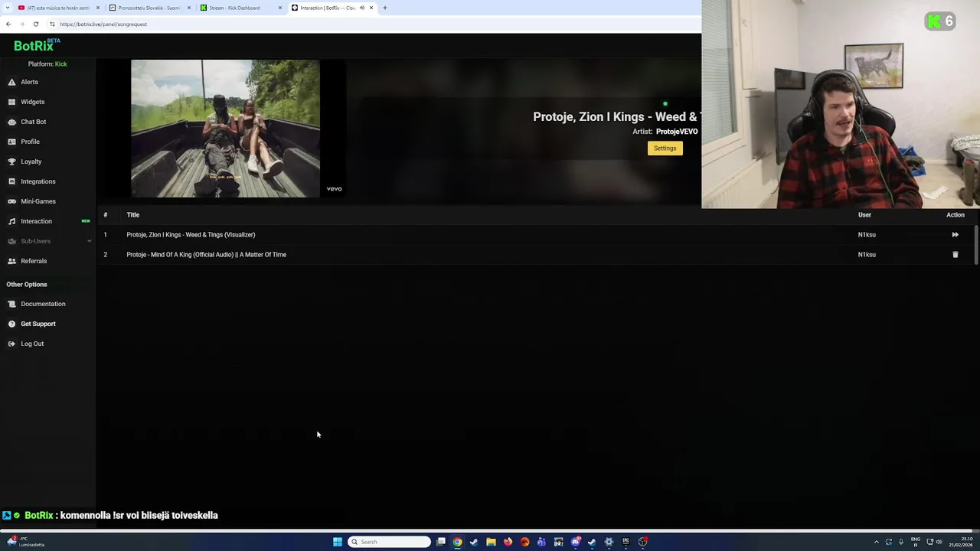Open Get Support link
Viewport: 980px width, 551px height.
pos(38,324)
